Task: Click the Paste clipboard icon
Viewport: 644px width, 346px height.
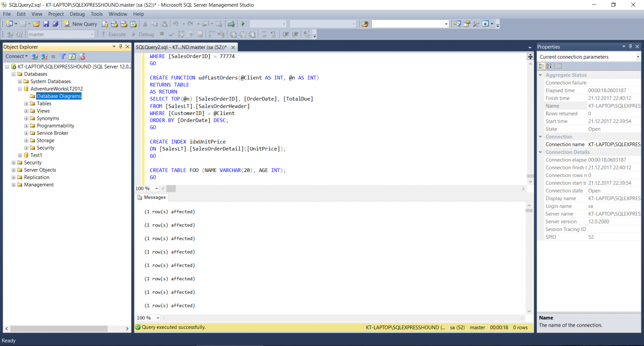Action: tap(163, 24)
